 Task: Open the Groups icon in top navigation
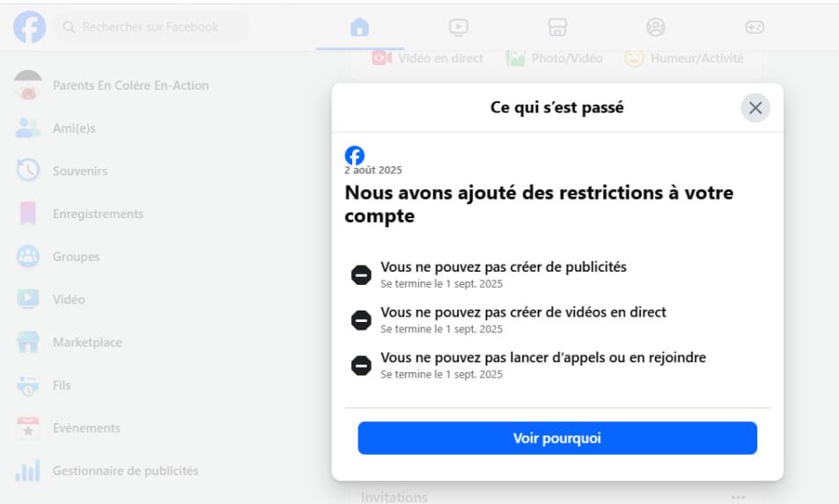[x=656, y=26]
